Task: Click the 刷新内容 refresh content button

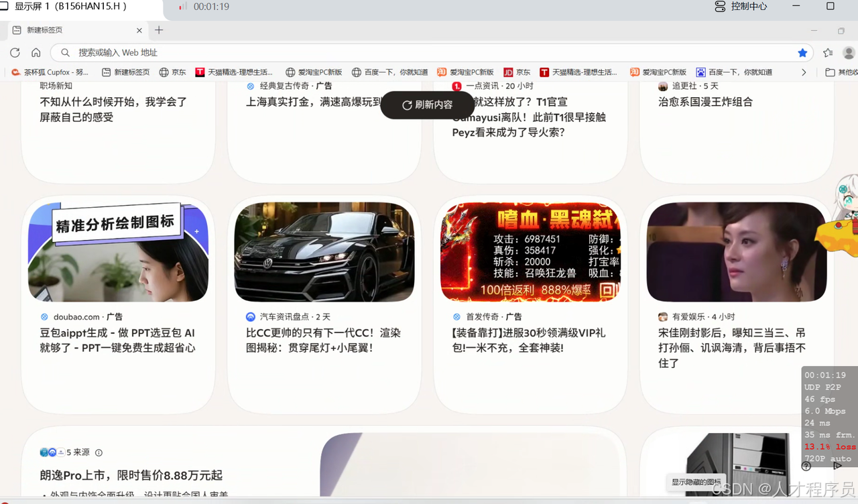Action: pyautogui.click(x=428, y=105)
